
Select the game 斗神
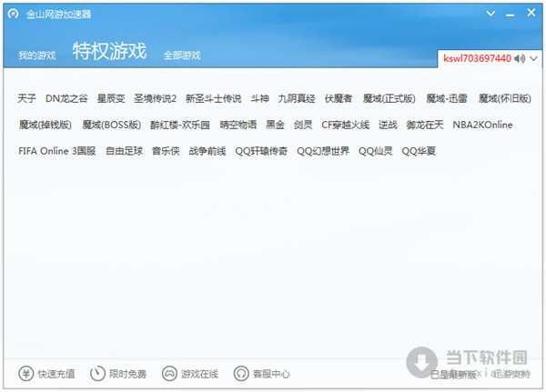pos(259,98)
